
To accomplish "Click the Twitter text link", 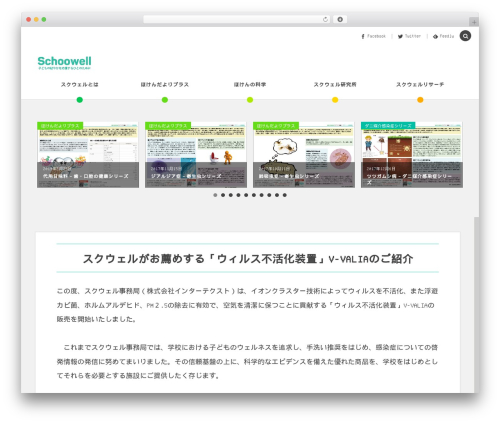I will pos(413,36).
